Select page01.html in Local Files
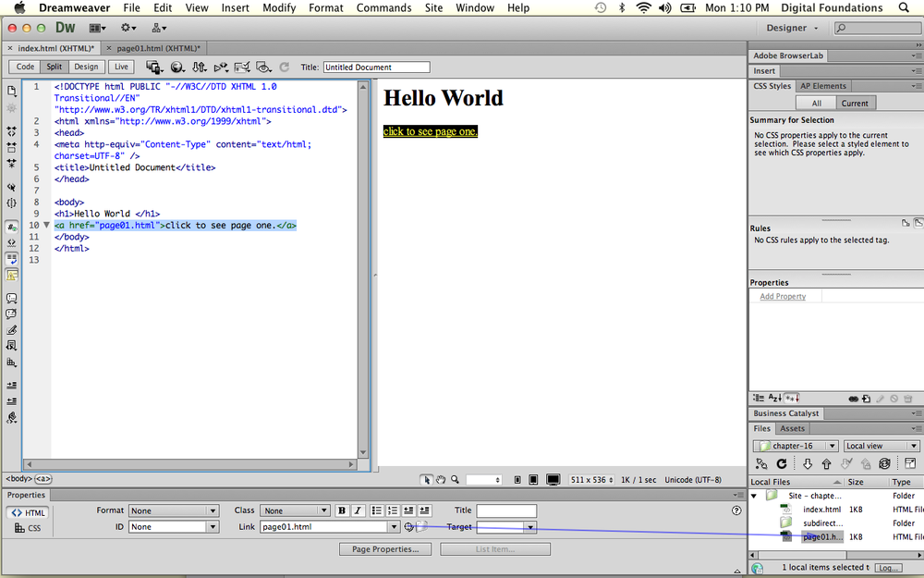The width and height of the screenshot is (924, 578). [x=822, y=536]
